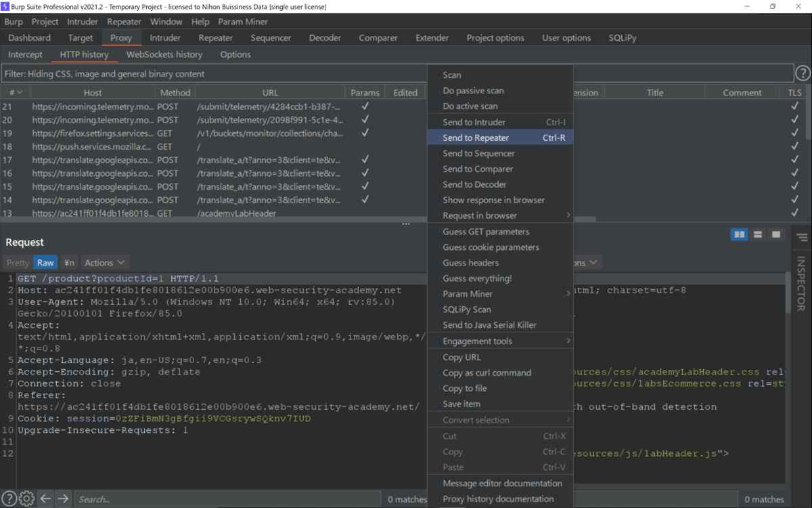This screenshot has height=508, width=812.
Task: Choose Show response in browser
Action: click(500, 200)
